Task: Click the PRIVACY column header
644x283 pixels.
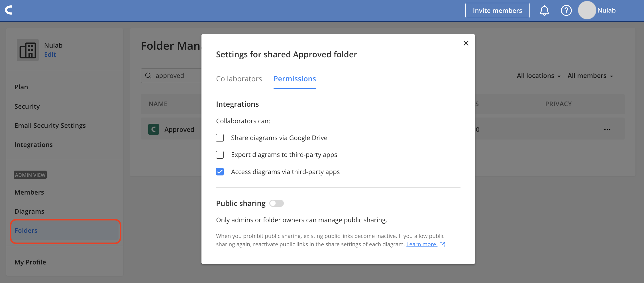Action: [558, 104]
